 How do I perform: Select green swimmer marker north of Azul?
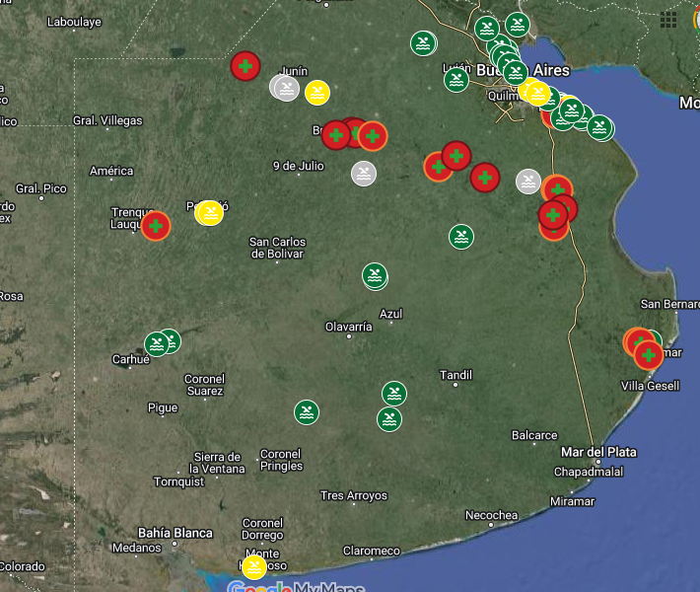coord(375,275)
